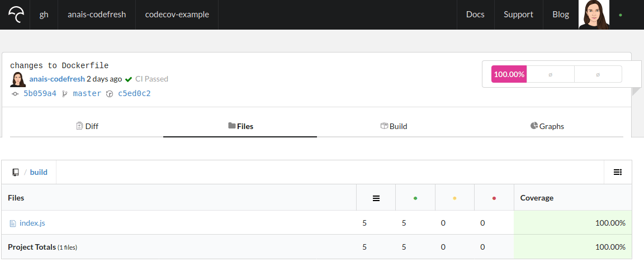644x262 pixels.
Task: Sort by red missed lines dot
Action: click(494, 198)
